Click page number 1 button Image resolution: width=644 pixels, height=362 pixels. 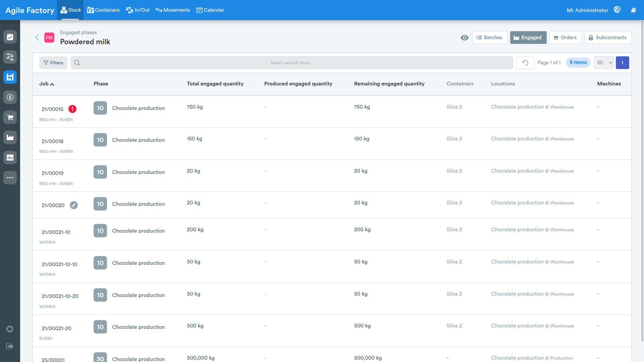[623, 63]
